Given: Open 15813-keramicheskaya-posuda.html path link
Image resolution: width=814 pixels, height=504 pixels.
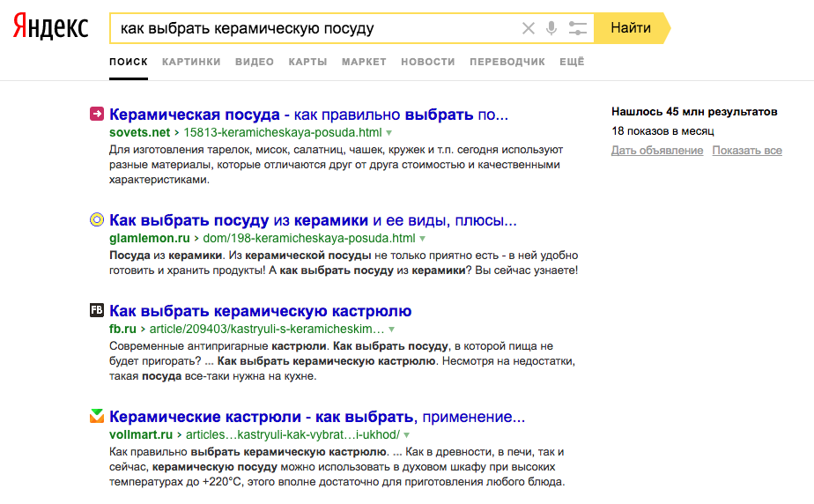Looking at the screenshot, I should 283,132.
